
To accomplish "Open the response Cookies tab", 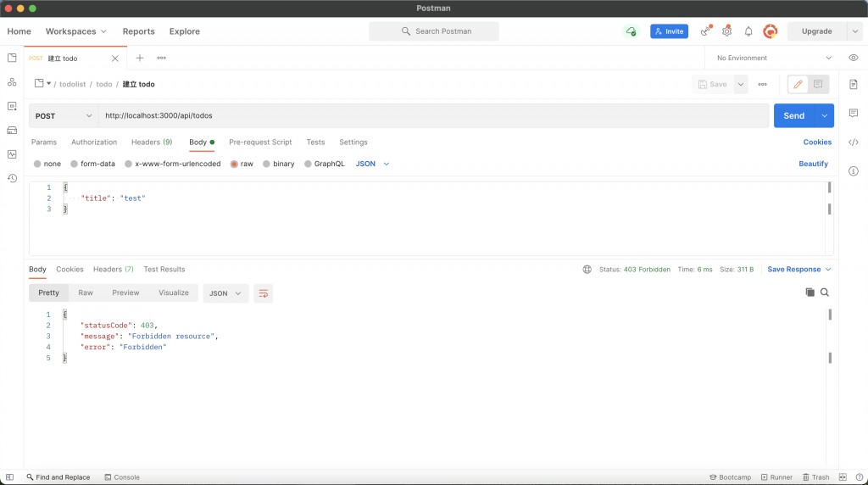I will point(70,269).
